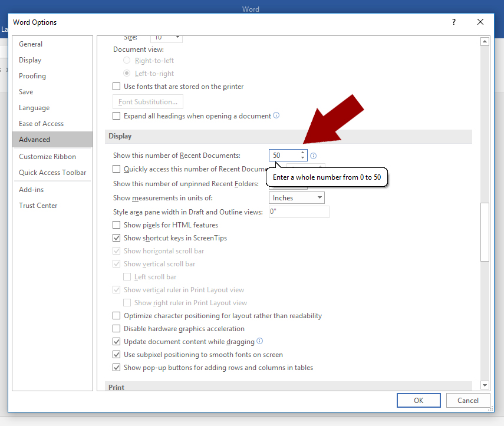The width and height of the screenshot is (504, 426).
Task: Open Ease of Access options
Action: (x=52, y=124)
